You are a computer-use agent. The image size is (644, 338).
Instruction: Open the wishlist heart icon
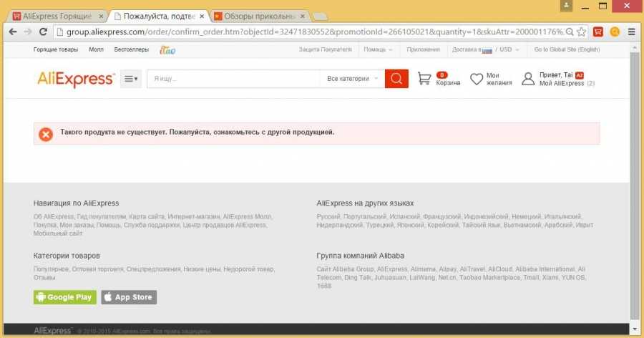click(477, 79)
